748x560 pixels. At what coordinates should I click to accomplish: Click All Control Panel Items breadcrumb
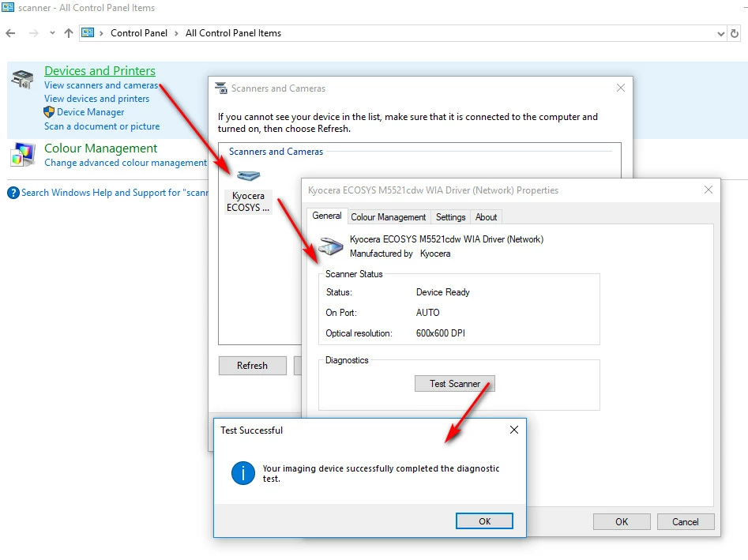tap(233, 33)
